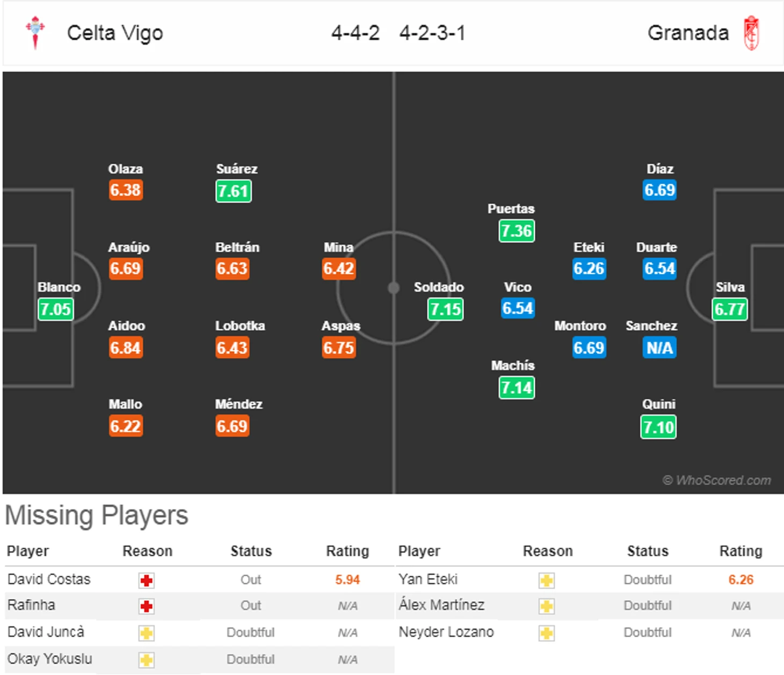The width and height of the screenshot is (784, 675).
Task: Click right Status column header
Action: [648, 551]
